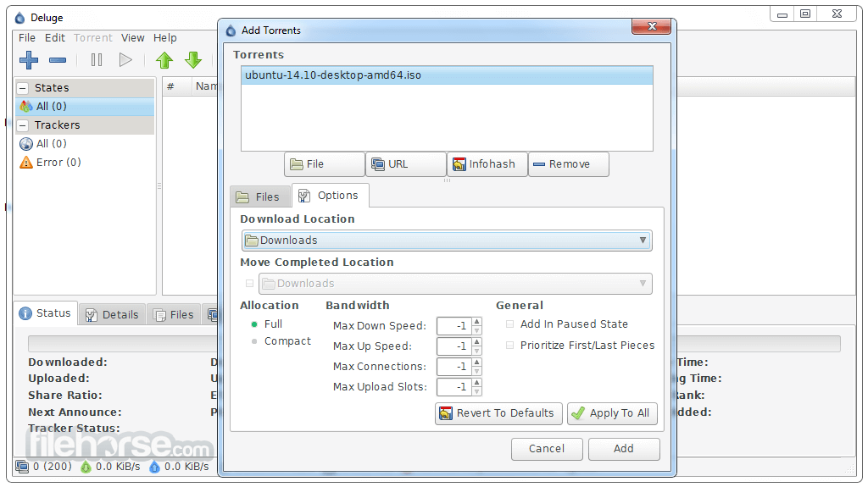Click connections icon in status bar
The image size is (868, 487).
(22, 467)
